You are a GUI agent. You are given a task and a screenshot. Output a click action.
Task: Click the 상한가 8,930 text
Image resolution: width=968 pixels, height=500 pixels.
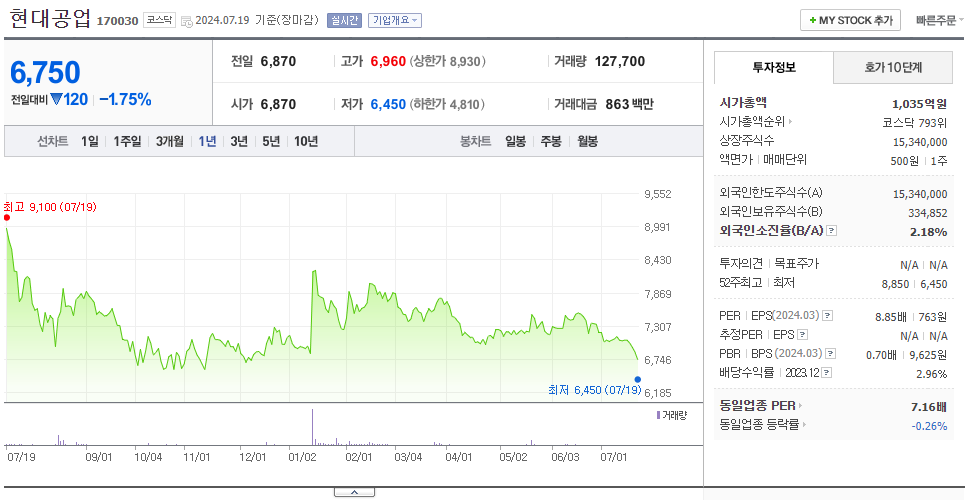(448, 62)
